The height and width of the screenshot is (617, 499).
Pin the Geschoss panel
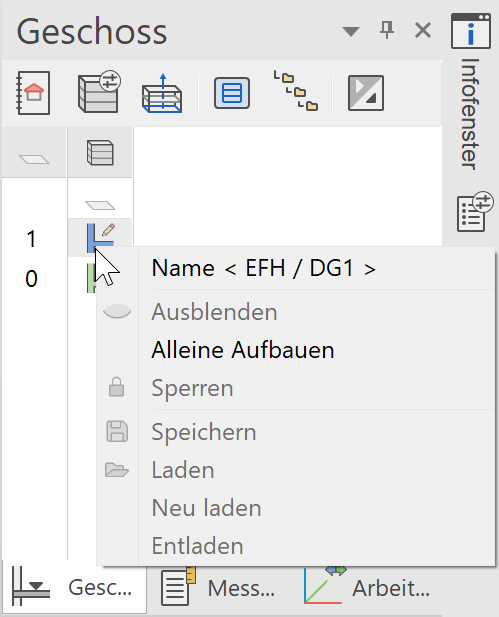point(387,30)
